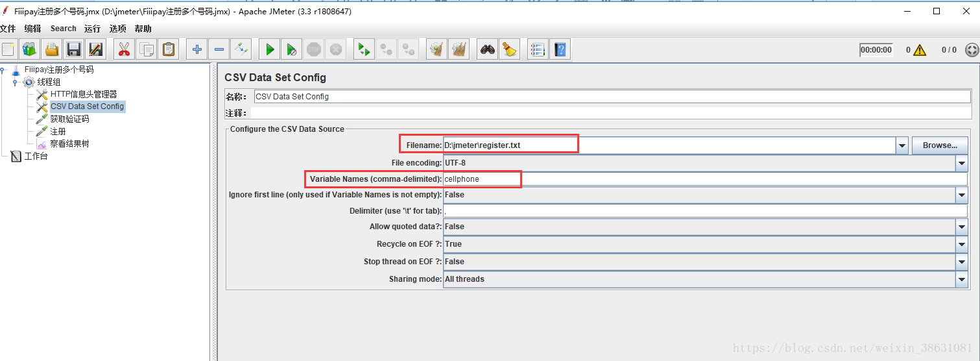Click the 00:00:00 elapsed time display
Viewport: 980px width, 361px height.
(876, 50)
